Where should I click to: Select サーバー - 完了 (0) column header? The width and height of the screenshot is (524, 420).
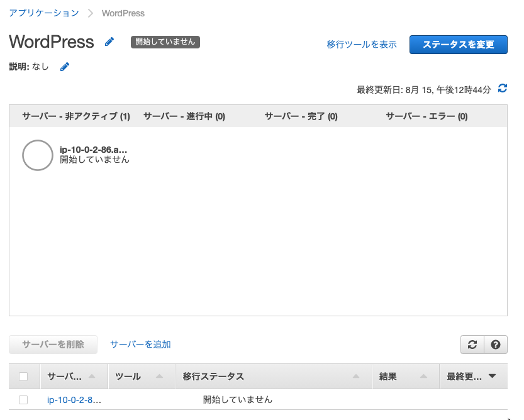[x=301, y=116]
